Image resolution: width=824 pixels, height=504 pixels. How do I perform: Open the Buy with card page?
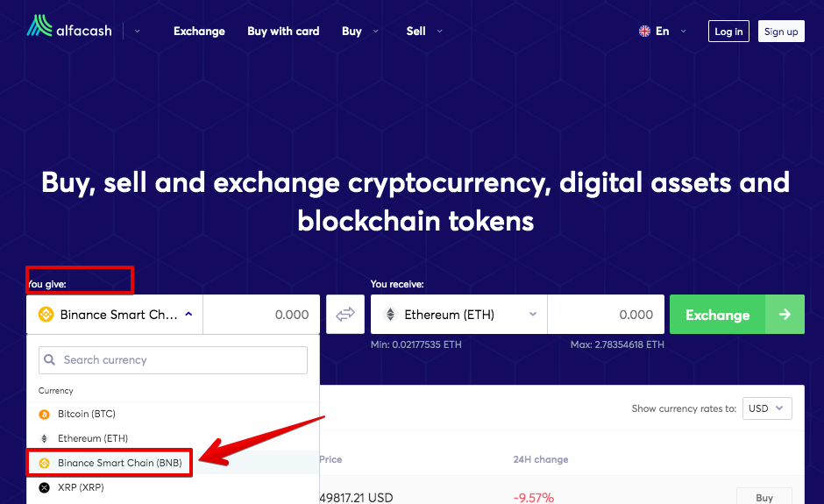(283, 31)
